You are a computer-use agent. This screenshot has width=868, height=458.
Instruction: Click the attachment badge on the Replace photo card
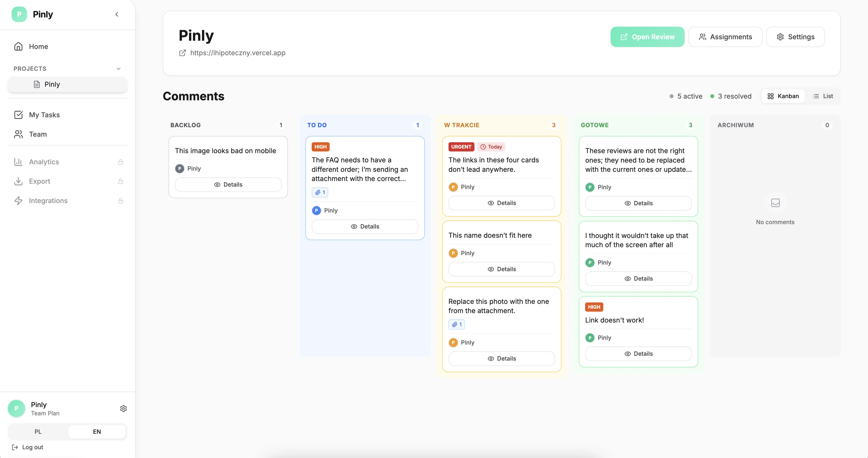coord(457,324)
